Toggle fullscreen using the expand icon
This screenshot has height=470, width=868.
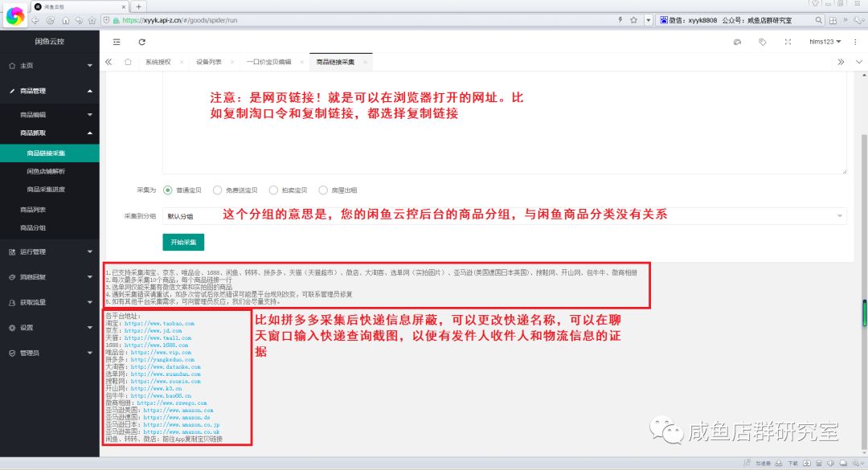click(x=788, y=42)
